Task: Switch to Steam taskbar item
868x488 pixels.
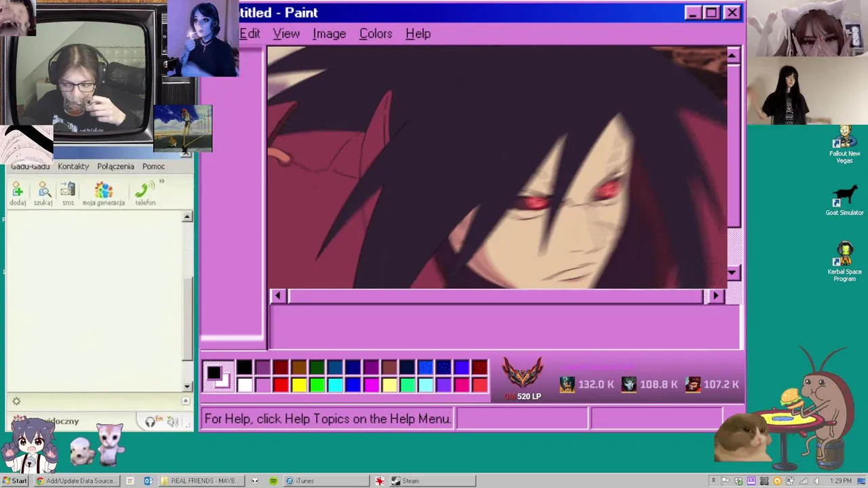Action: 432,481
